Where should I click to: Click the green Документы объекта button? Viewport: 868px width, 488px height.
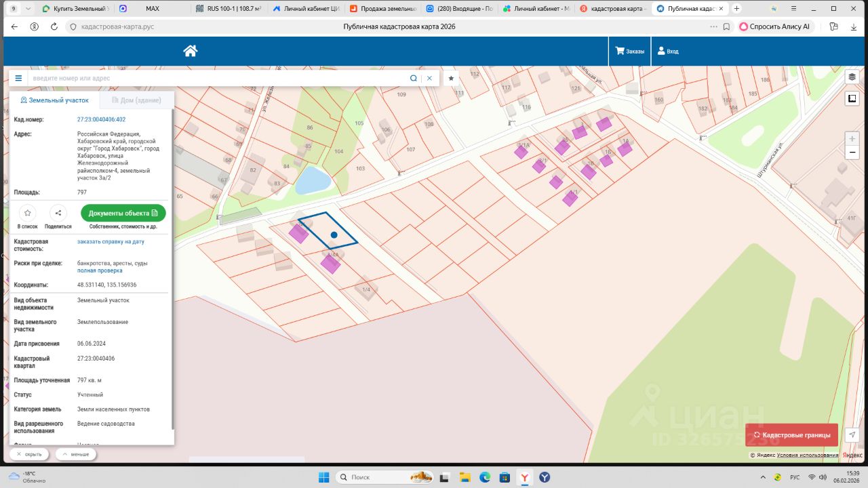pos(123,213)
